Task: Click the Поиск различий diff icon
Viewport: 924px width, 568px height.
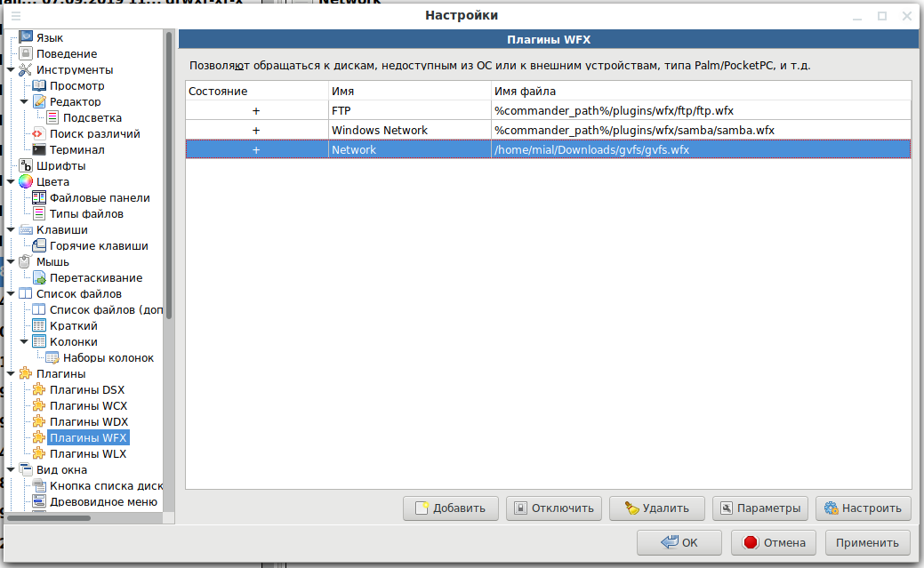Action: (x=39, y=133)
